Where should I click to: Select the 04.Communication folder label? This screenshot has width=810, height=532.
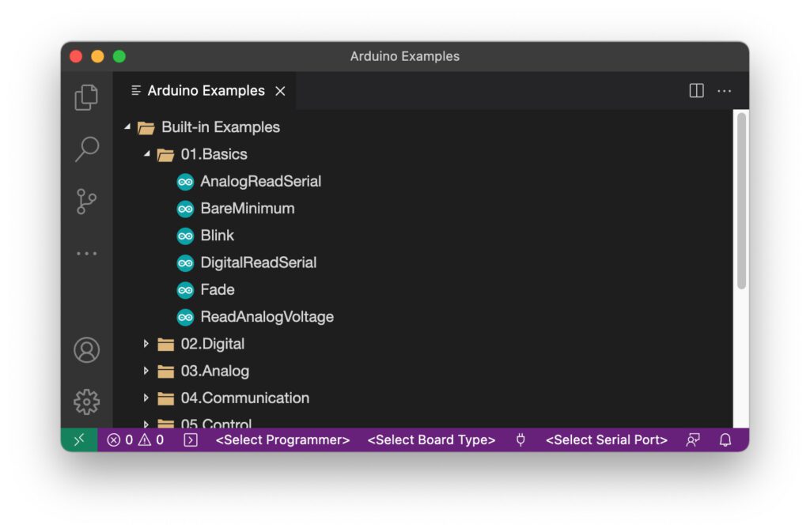pyautogui.click(x=245, y=398)
